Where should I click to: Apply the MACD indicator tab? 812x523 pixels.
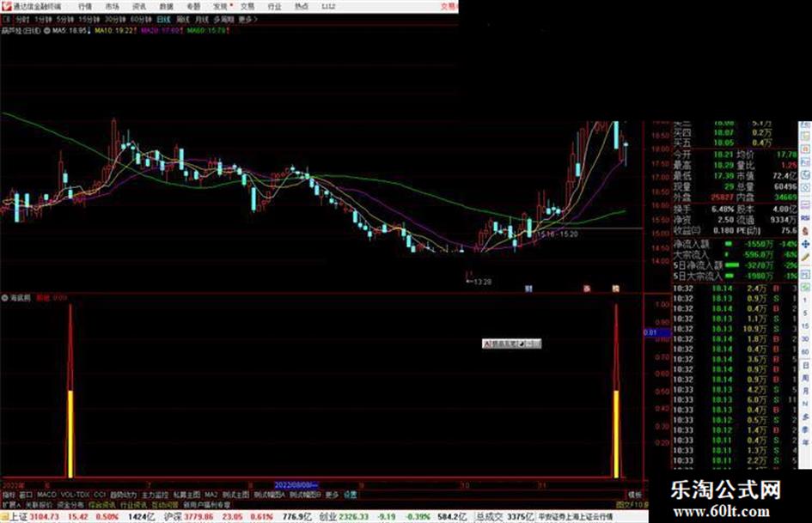pyautogui.click(x=46, y=495)
